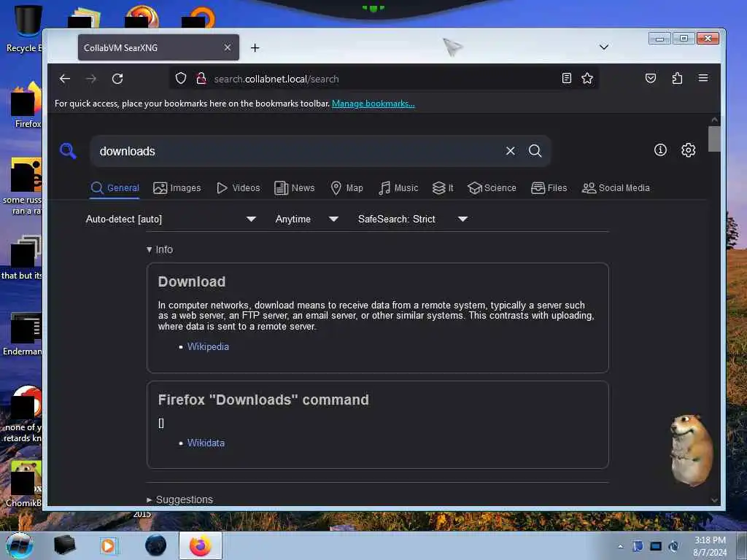This screenshot has width=747, height=560.
Task: Switch to the Science tab
Action: point(492,187)
